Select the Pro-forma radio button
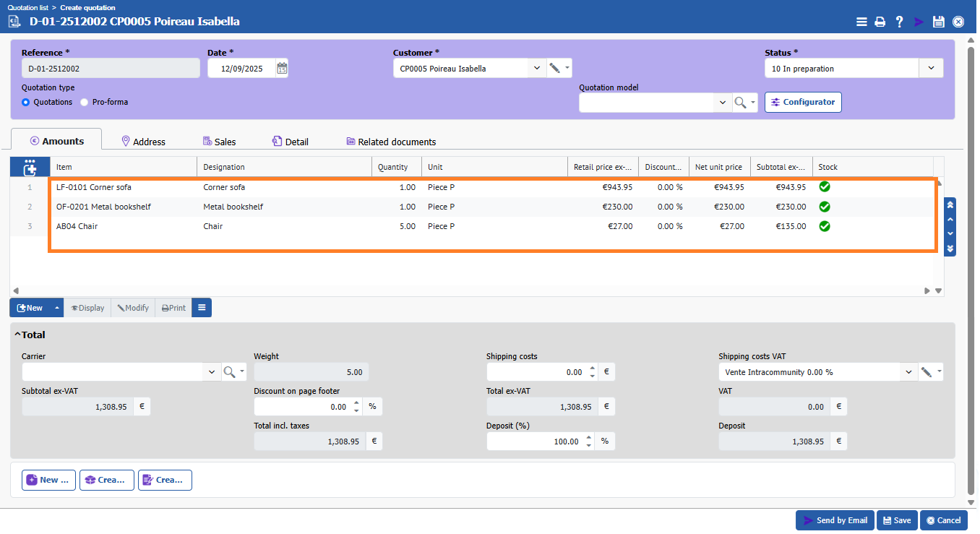 85,103
